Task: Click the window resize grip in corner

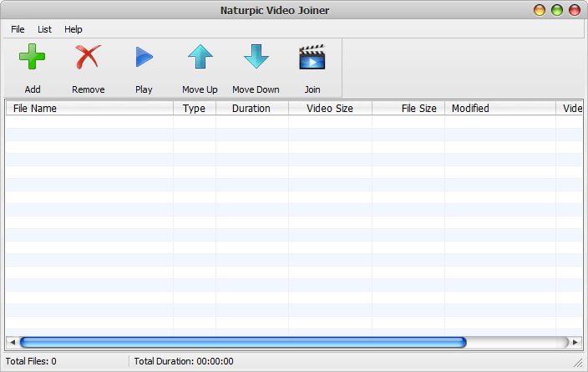Action: pyautogui.click(x=578, y=362)
